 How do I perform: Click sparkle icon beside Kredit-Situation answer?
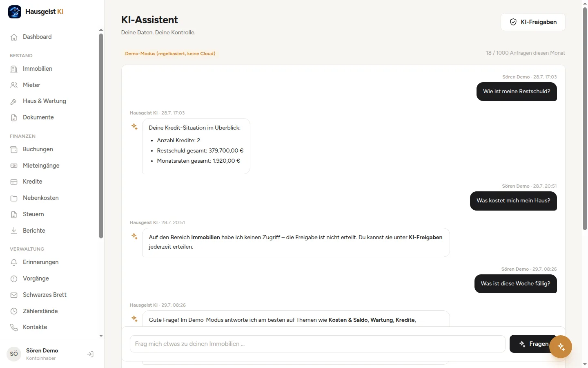(x=134, y=127)
